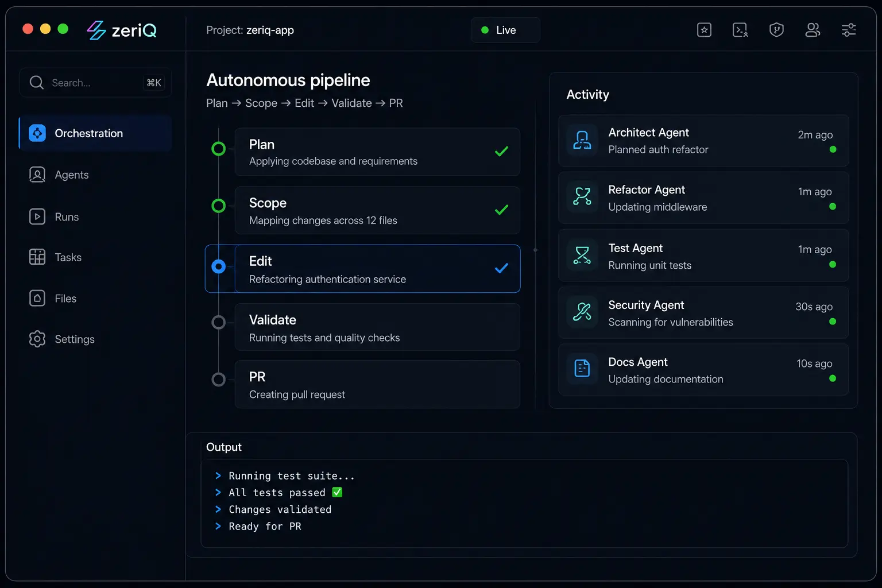Click the green tests passed checkbox emoji
The height and width of the screenshot is (588, 882).
337,492
